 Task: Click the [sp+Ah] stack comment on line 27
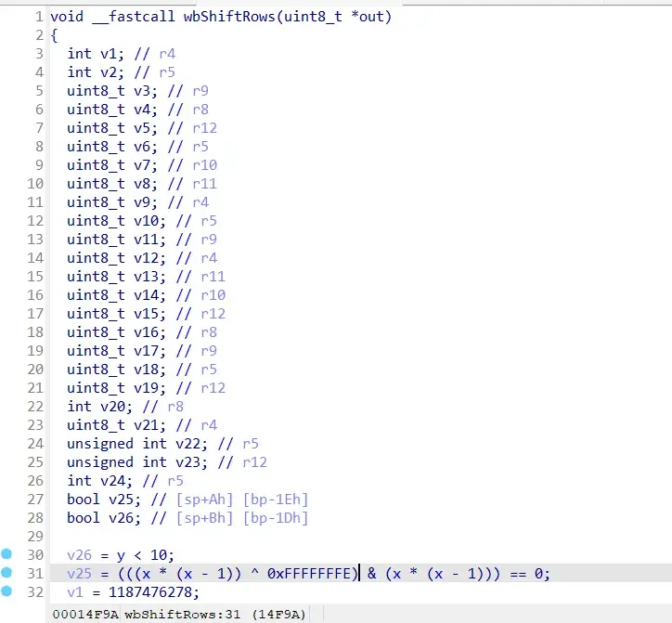pyautogui.click(x=205, y=500)
